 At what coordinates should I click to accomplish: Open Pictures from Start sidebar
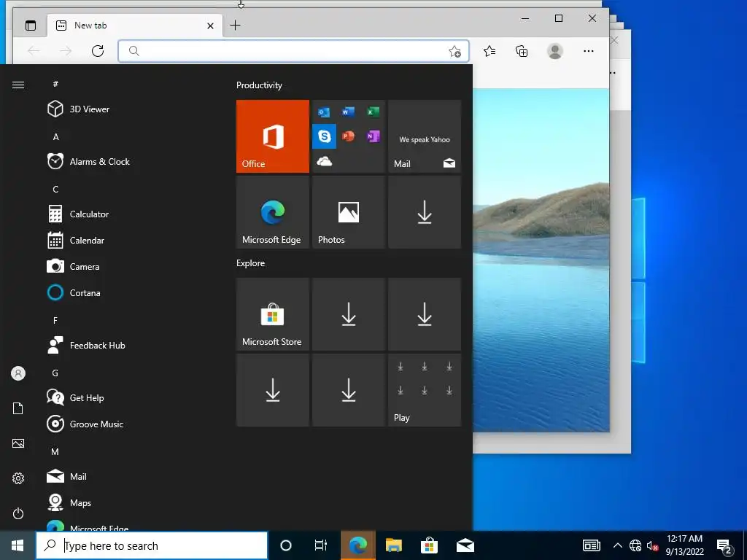tap(18, 443)
